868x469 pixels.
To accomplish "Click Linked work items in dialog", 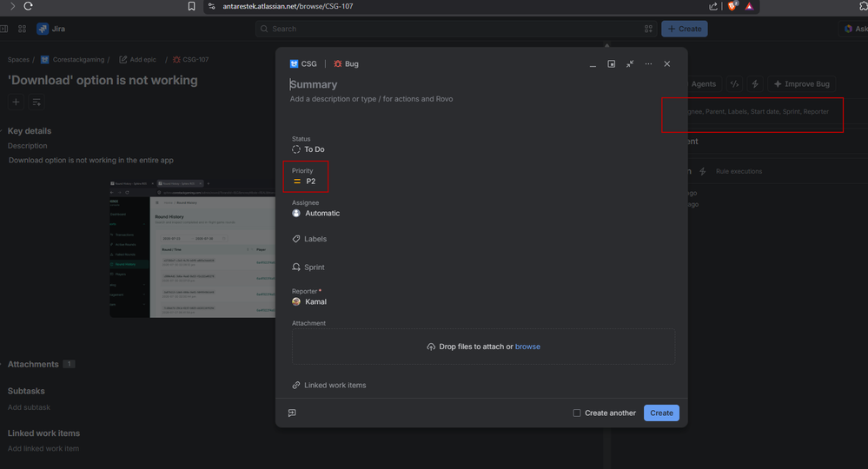I will click(329, 386).
